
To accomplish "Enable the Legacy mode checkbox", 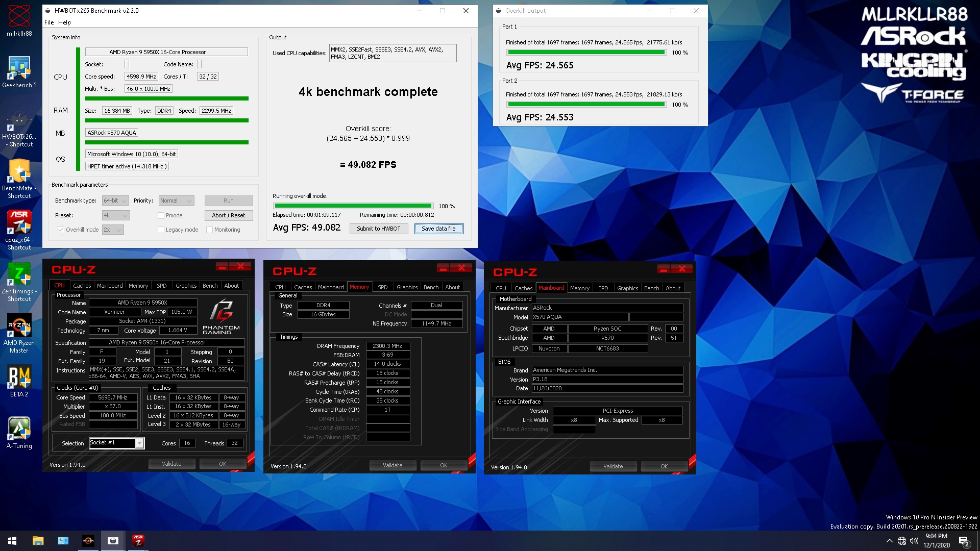I will (161, 230).
